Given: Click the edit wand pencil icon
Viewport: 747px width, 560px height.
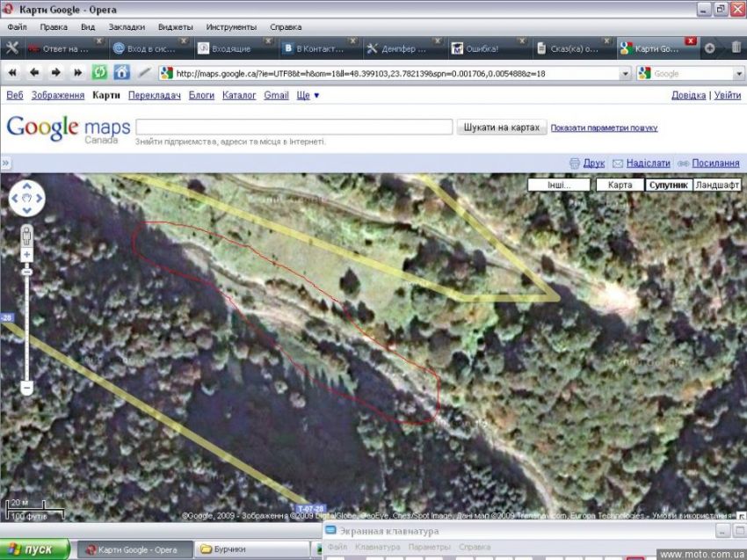Looking at the screenshot, I should click(144, 73).
